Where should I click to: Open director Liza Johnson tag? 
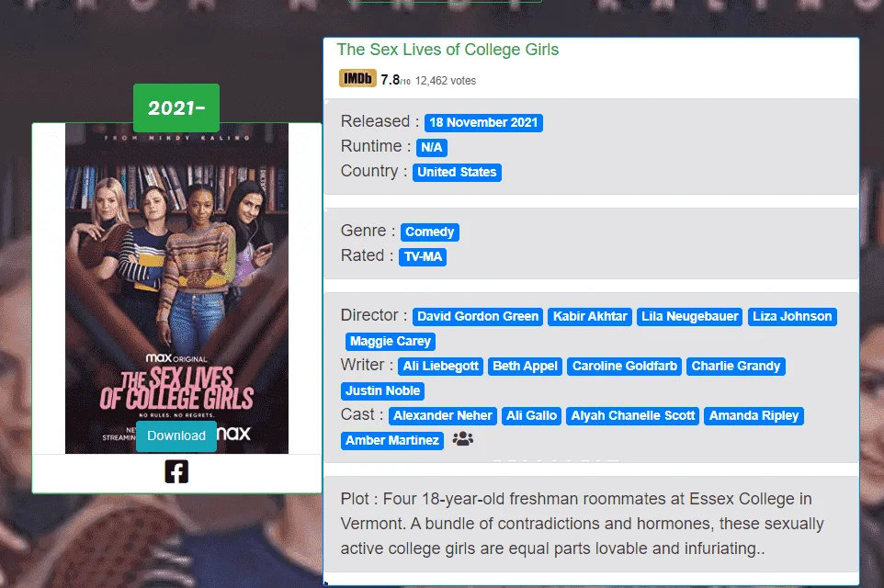792,316
